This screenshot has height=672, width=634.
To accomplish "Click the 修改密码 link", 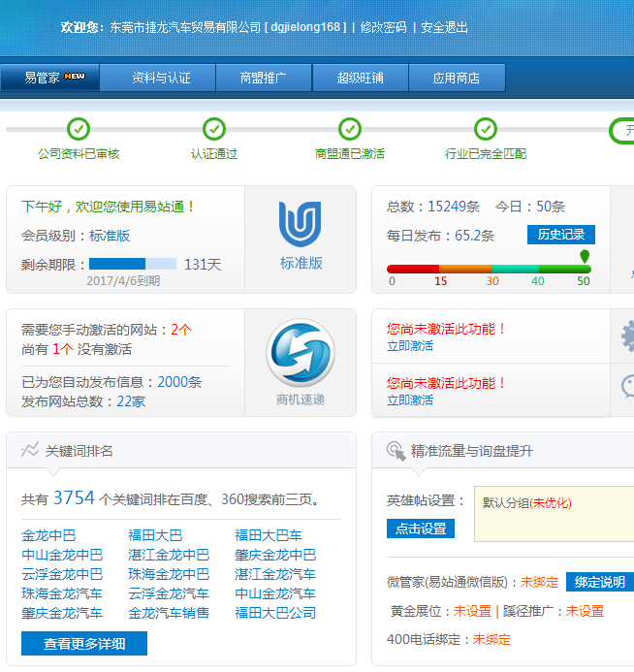I will [x=383, y=27].
